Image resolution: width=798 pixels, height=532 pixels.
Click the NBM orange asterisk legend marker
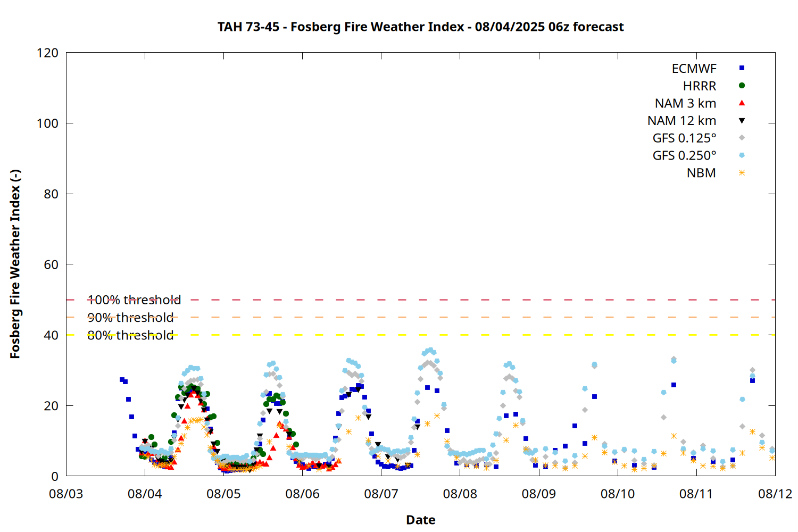click(742, 173)
